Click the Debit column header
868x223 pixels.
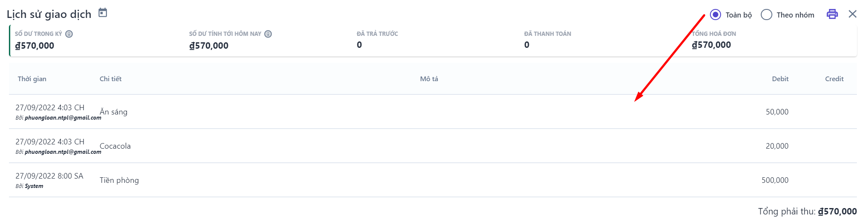(x=780, y=79)
